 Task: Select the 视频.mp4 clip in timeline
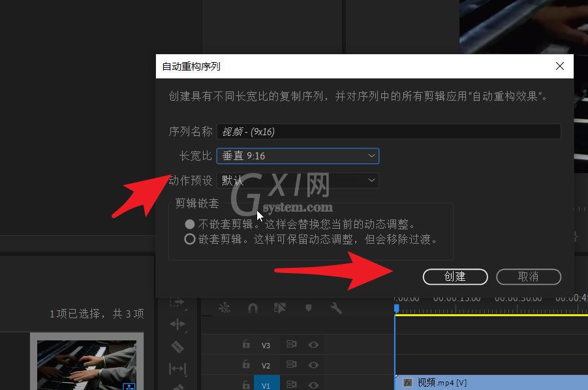[491, 383]
